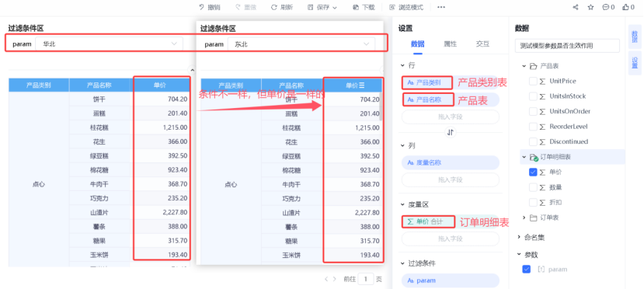Click the share icon in top bar

point(576,8)
